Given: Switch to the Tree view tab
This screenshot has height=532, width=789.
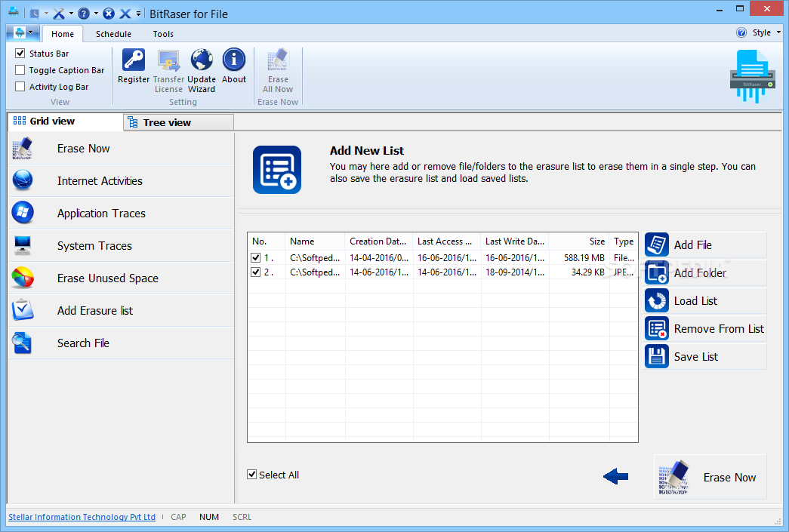Looking at the screenshot, I should (179, 122).
